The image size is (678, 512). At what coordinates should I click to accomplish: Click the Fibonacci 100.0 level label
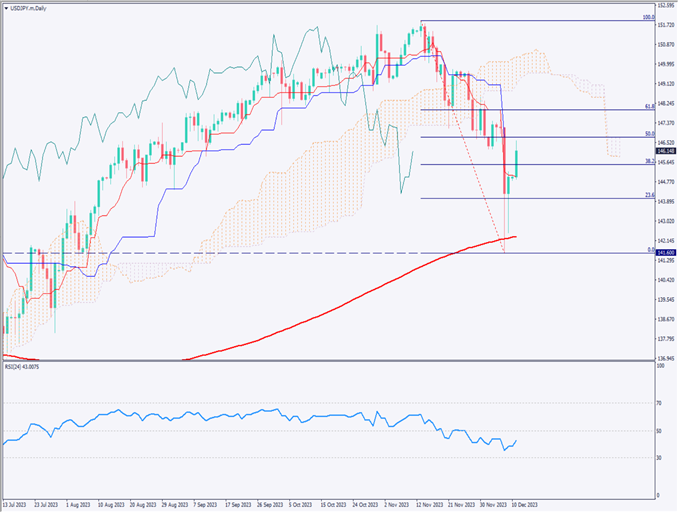coord(647,18)
